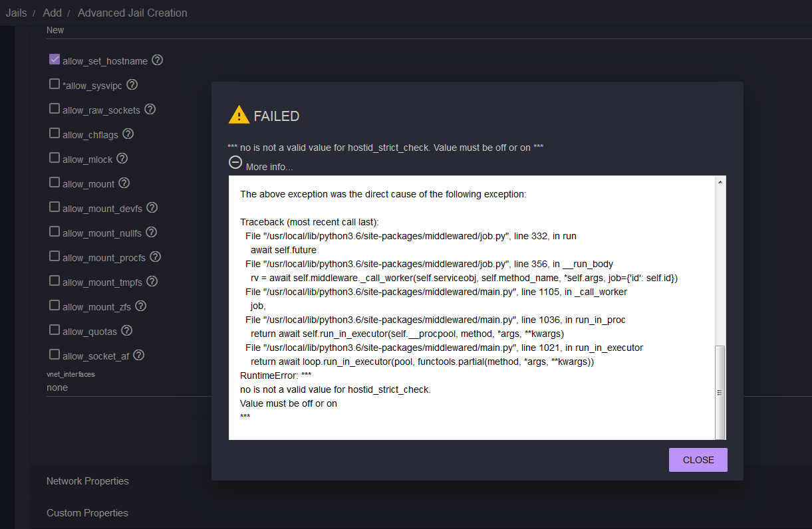
Task: Collapse More info minus icon
Action: 235,161
